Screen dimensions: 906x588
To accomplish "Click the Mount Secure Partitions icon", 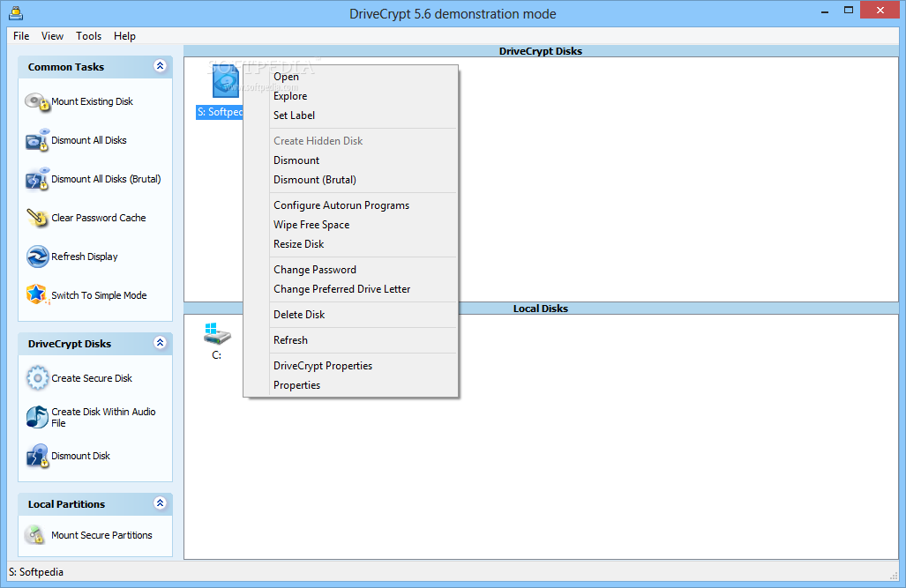I will (x=36, y=535).
